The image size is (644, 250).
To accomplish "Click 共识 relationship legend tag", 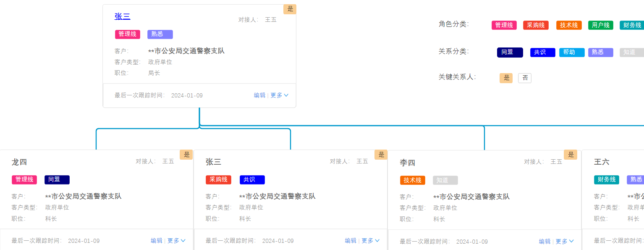I will (x=542, y=53).
